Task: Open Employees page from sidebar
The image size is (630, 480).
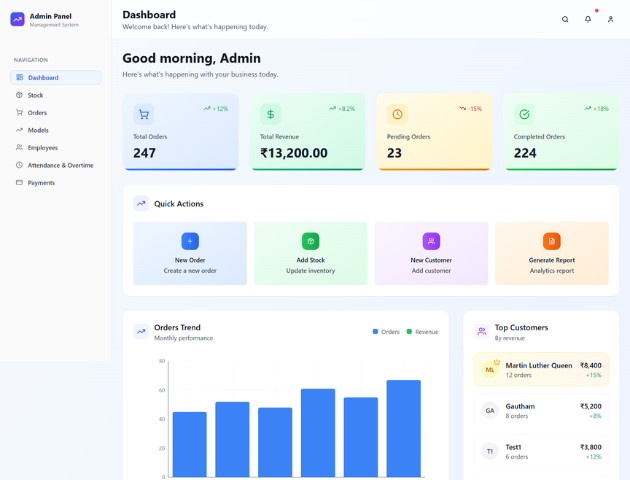Action: [56, 147]
